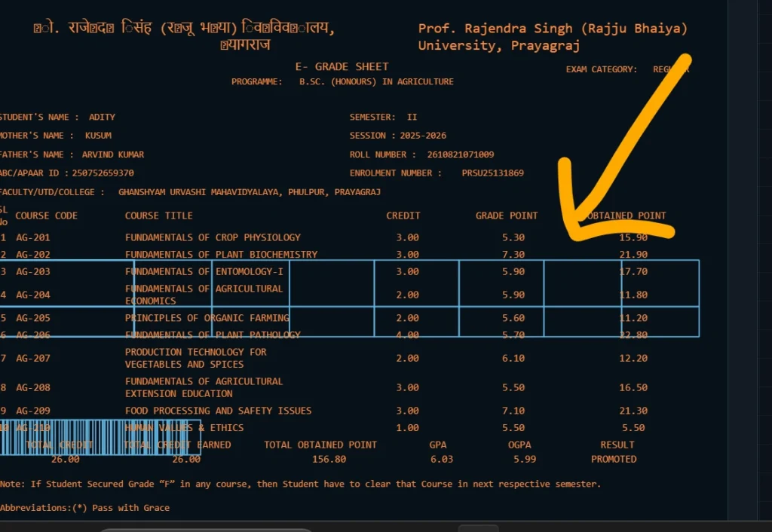The height and width of the screenshot is (532, 772).
Task: Select grade point 5.70 for AG-206
Action: click(513, 335)
